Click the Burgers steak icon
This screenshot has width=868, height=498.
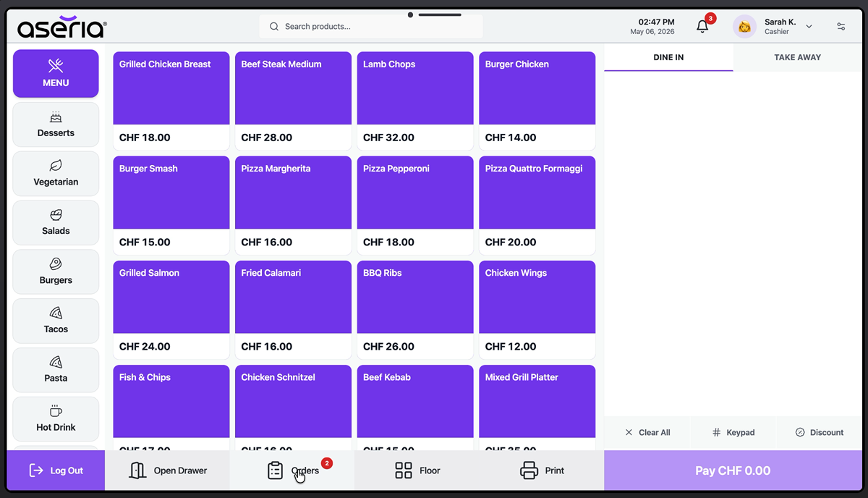tap(56, 264)
